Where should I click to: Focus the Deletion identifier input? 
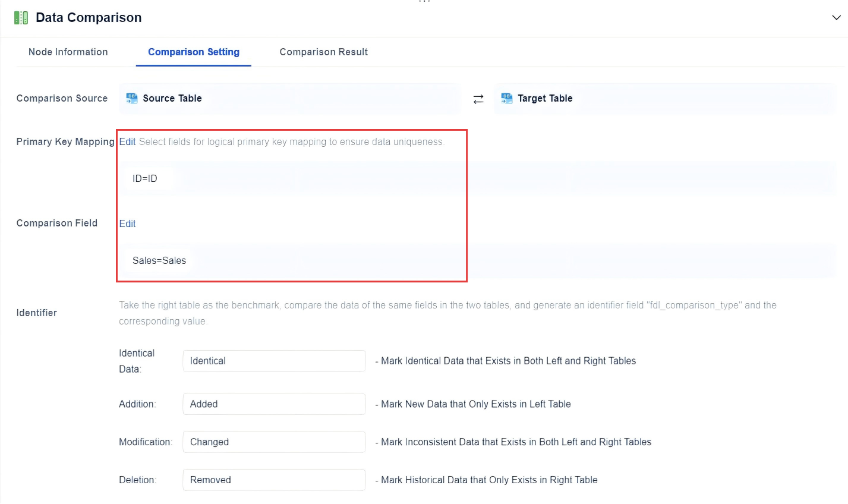pos(274,480)
